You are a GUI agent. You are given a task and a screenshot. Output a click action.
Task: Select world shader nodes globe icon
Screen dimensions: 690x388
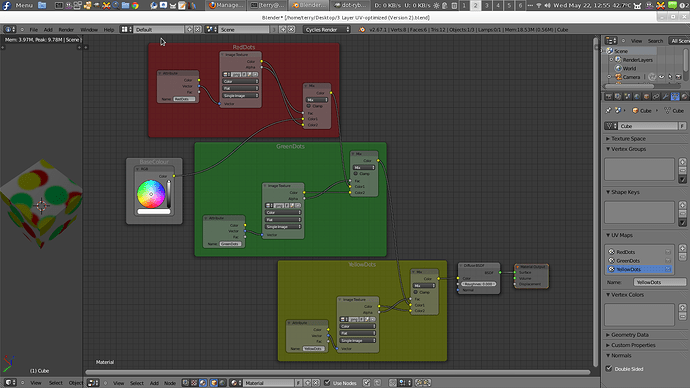pyautogui.click(x=223, y=383)
